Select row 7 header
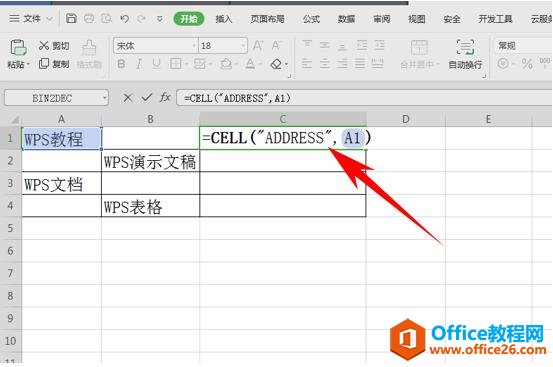 point(11,273)
